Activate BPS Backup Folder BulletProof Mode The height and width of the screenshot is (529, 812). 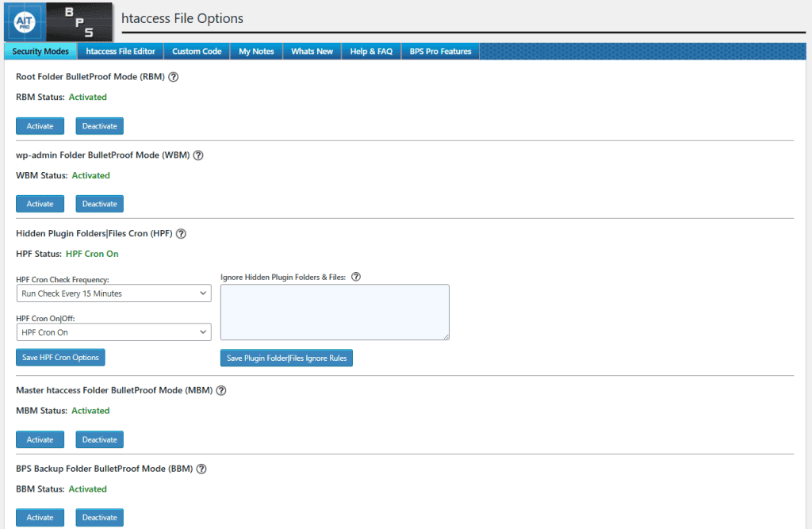coord(40,517)
